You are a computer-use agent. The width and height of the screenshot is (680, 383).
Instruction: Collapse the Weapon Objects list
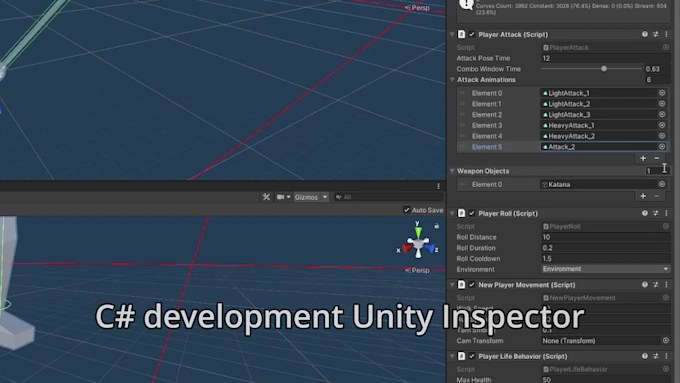(452, 171)
